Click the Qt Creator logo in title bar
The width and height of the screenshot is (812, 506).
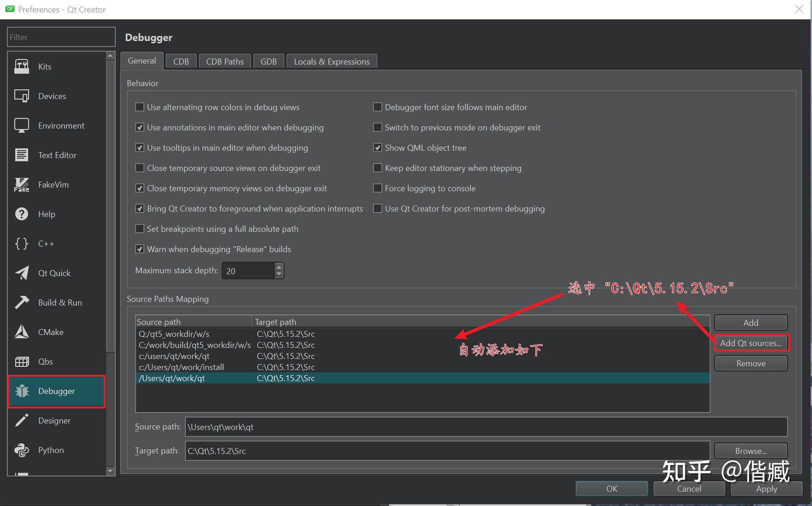[10, 9]
